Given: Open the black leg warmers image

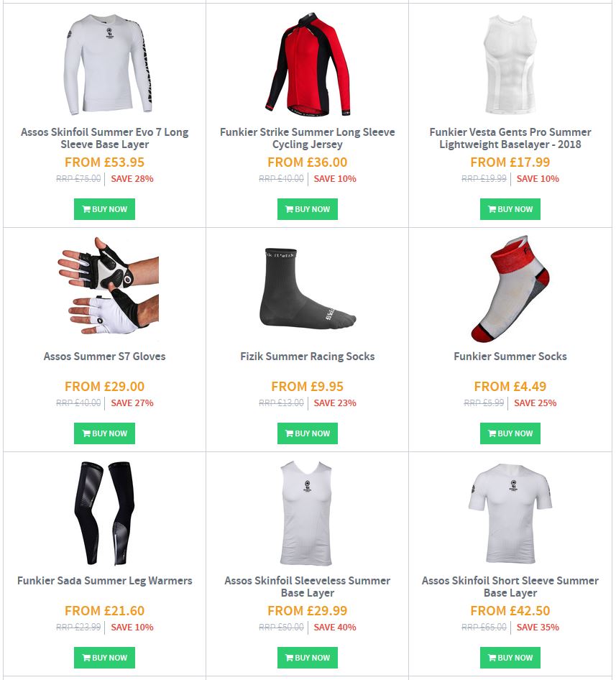Looking at the screenshot, I should 104,513.
